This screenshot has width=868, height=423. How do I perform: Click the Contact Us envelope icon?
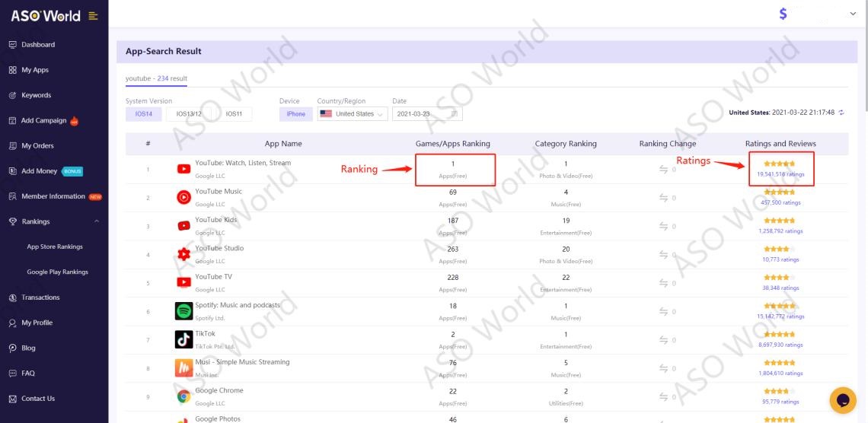pyautogui.click(x=13, y=399)
